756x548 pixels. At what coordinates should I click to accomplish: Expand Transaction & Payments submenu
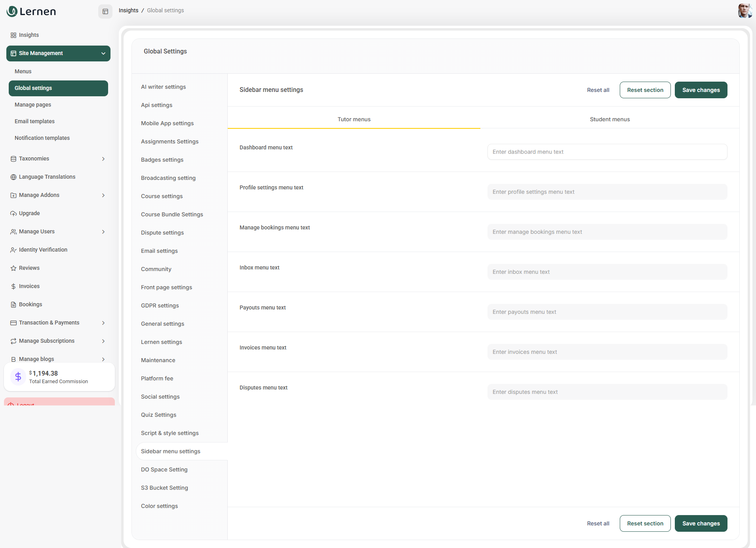point(103,323)
